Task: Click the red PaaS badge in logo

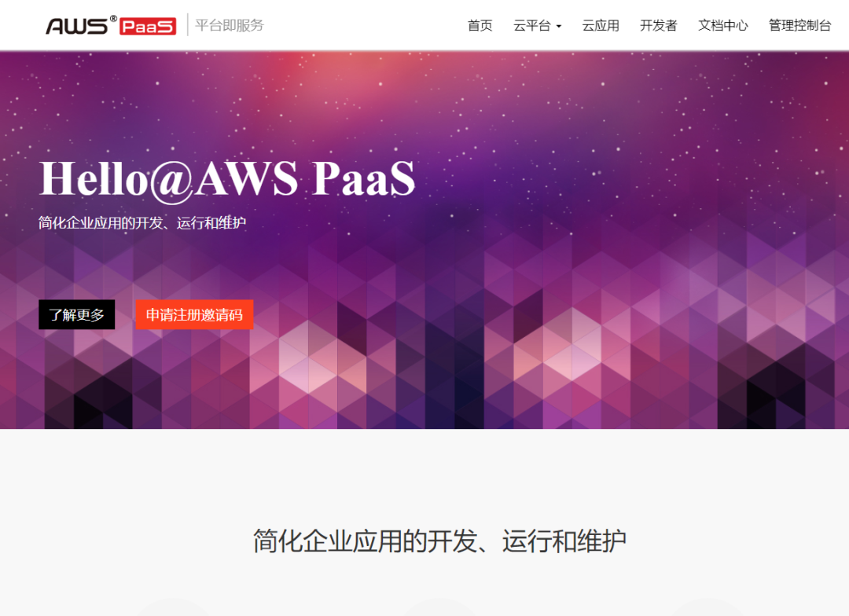Action: coord(148,27)
